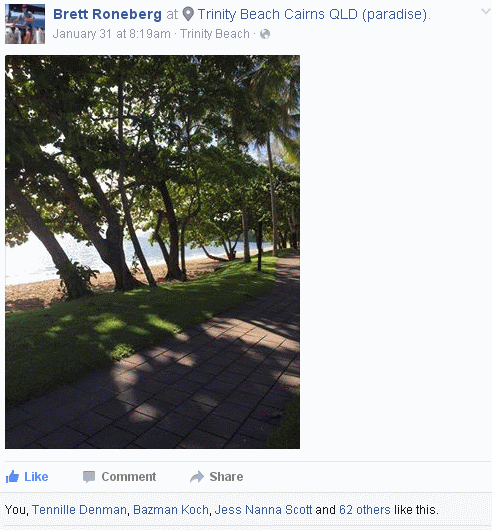Image resolution: width=492 pixels, height=530 pixels.
Task: View the 62 others who liked
Action: pos(365,510)
